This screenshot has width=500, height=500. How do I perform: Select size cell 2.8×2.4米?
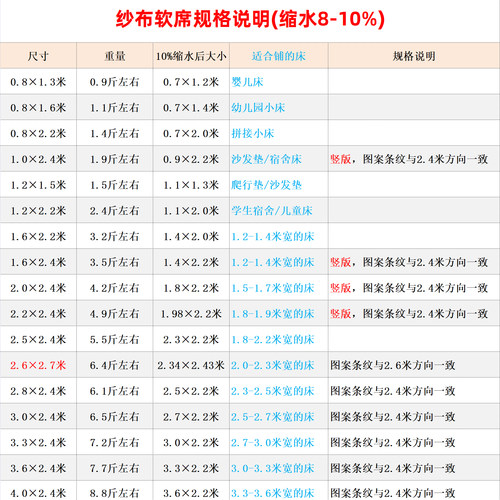38,391
